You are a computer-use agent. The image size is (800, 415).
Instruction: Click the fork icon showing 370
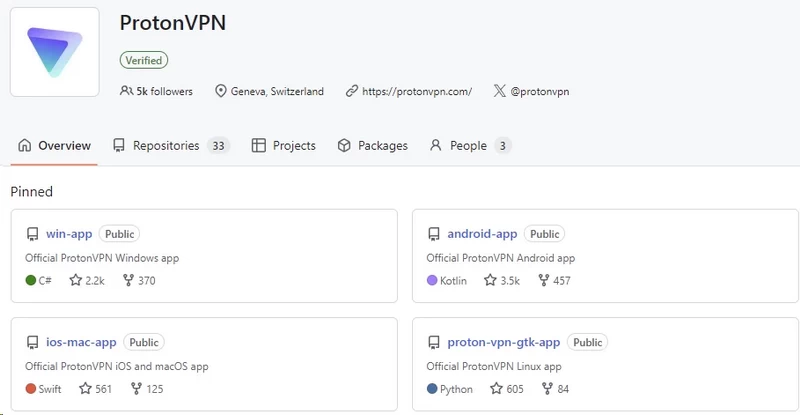pyautogui.click(x=128, y=280)
